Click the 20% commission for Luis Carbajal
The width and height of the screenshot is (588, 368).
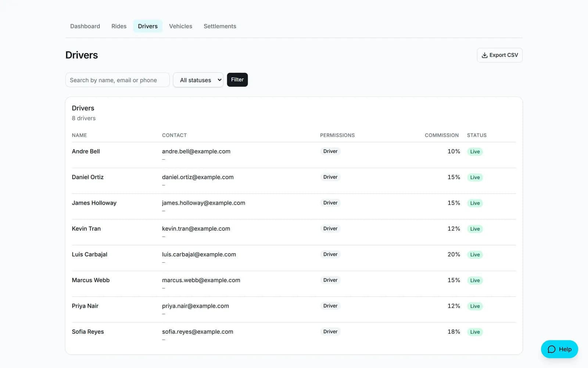(454, 254)
